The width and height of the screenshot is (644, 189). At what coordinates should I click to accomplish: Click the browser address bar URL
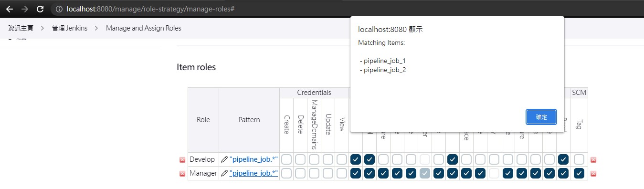(151, 9)
